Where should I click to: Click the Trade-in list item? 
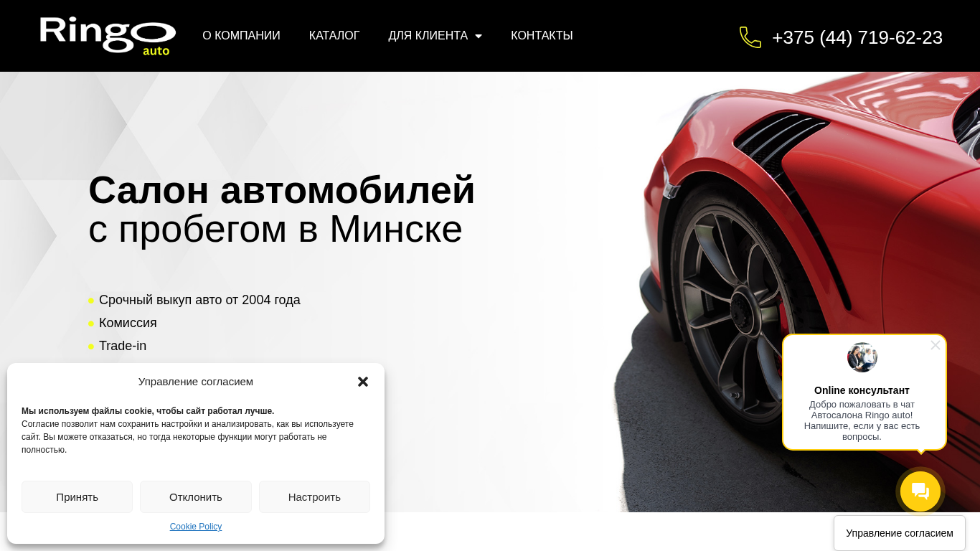tap(123, 346)
